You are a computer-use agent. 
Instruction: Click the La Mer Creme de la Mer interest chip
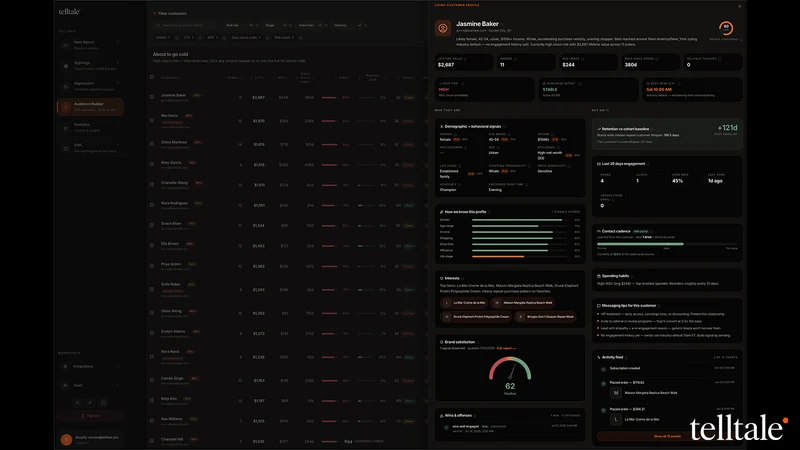coord(464,303)
